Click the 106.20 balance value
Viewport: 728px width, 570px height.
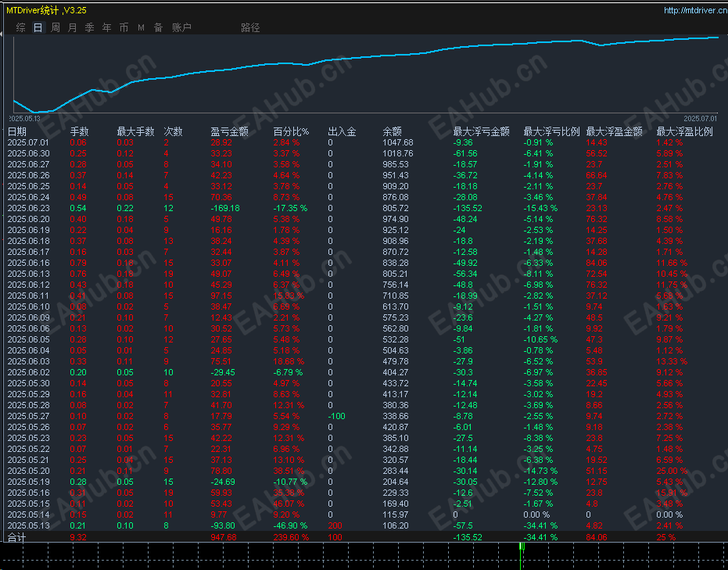[x=396, y=526]
